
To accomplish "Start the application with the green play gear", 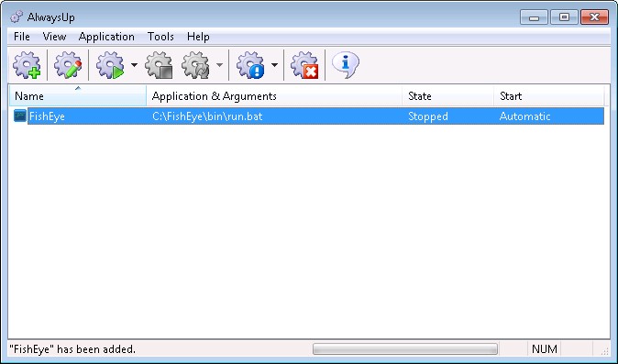I will pos(110,64).
